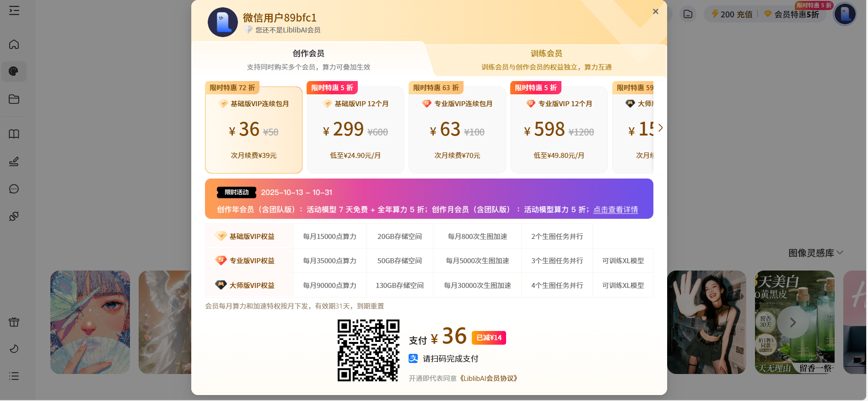Viewport: 868px width, 401px height.
Task: Toggle dark mode moon icon in sidebar
Action: (x=14, y=349)
